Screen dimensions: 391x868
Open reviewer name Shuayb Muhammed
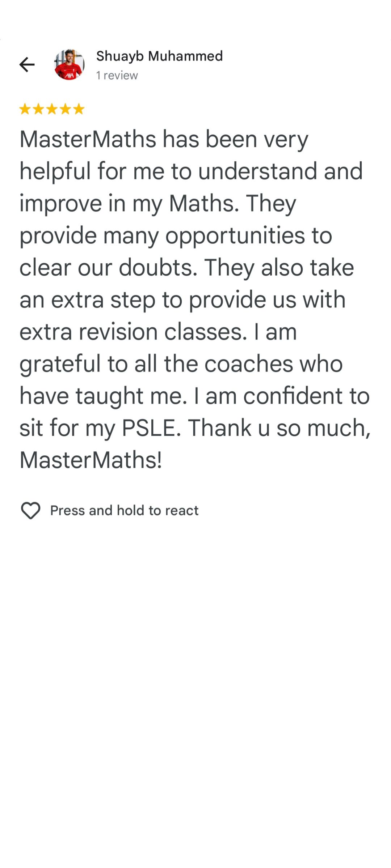coord(159,56)
